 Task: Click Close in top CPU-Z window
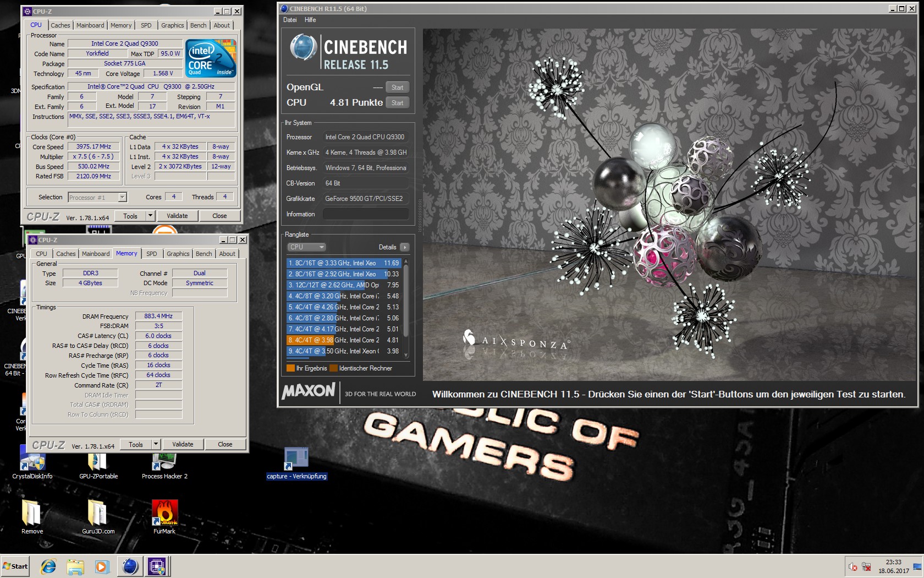coord(219,216)
